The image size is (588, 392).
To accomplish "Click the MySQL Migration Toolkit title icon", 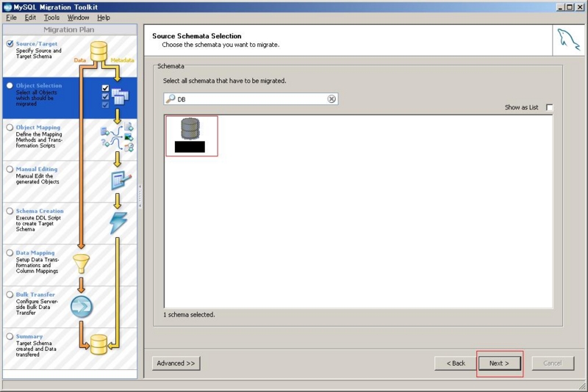I will (7, 7).
